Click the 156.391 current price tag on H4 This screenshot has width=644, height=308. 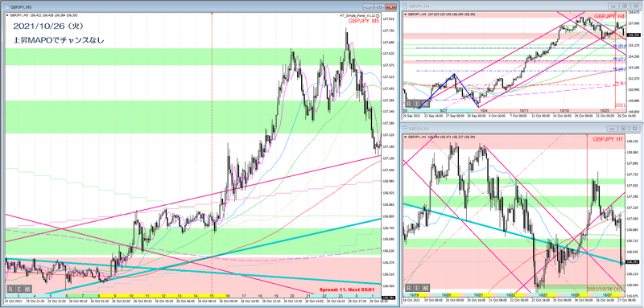tap(633, 35)
